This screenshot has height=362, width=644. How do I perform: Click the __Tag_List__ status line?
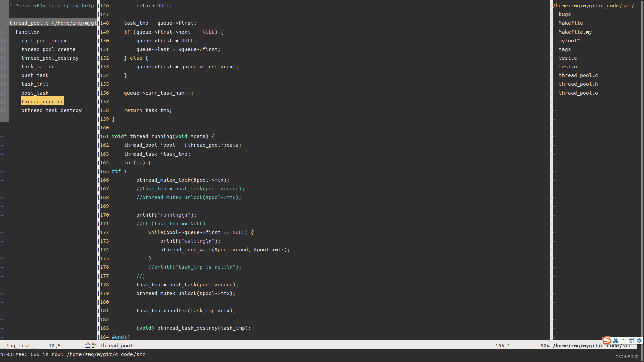click(x=18, y=345)
